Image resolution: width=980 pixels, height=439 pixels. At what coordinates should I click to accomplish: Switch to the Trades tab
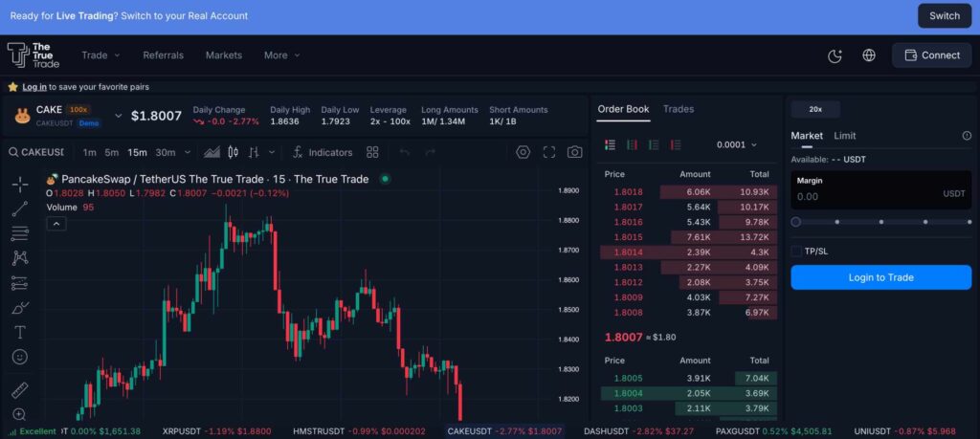[x=679, y=109]
